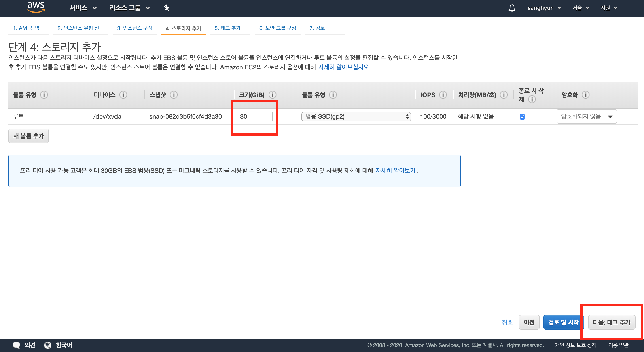Expand the 암호화되지 않음 encryption dropdown
This screenshot has height=352, width=644.
point(587,116)
